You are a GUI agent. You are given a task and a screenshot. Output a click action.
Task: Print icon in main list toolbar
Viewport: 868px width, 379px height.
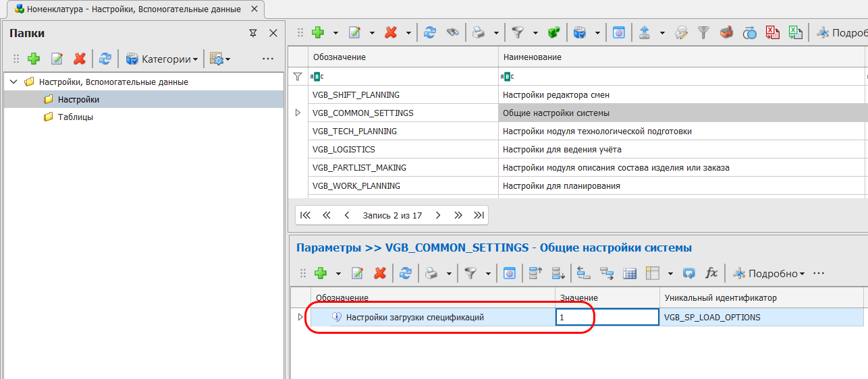click(479, 32)
